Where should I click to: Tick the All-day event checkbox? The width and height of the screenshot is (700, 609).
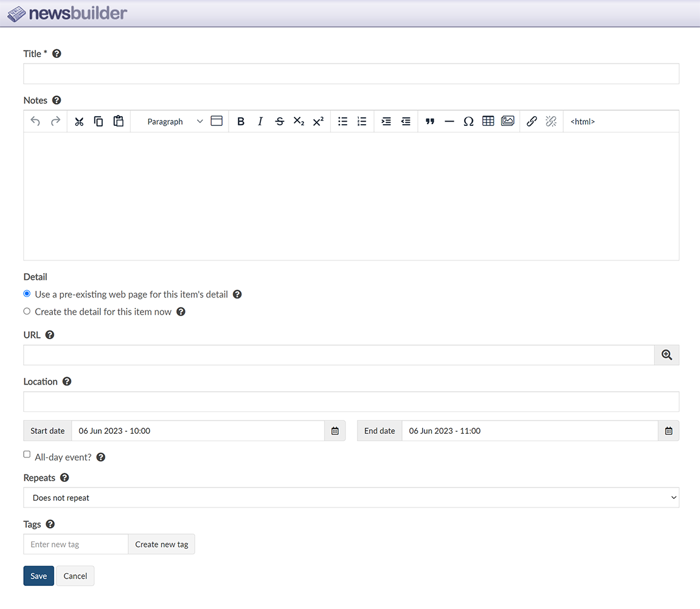point(27,454)
